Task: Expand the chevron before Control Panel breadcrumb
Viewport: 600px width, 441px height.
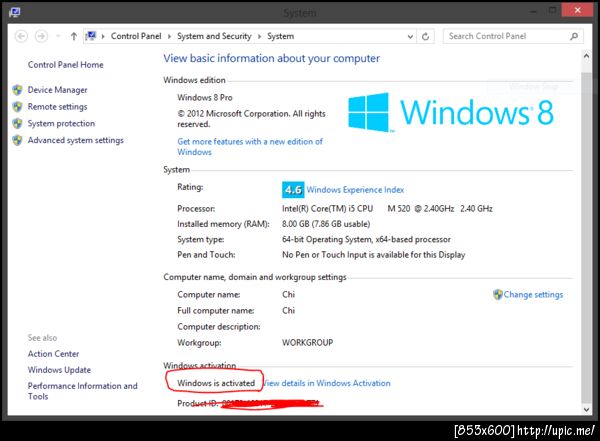Action: [103, 37]
